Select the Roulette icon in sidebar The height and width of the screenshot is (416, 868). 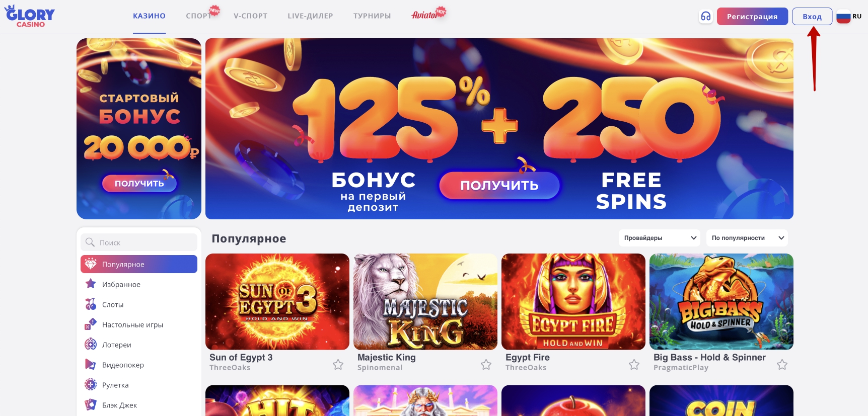[x=91, y=384]
